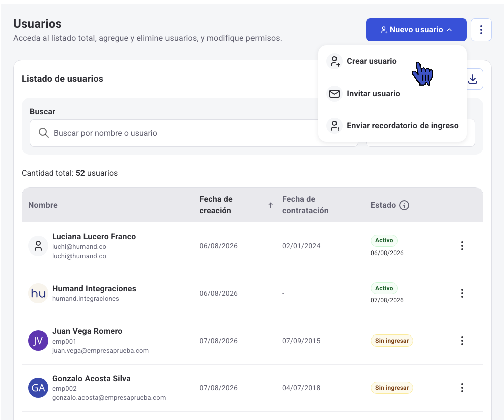
Task: Open Juan Vega Romero's profile name
Action: pos(88,331)
